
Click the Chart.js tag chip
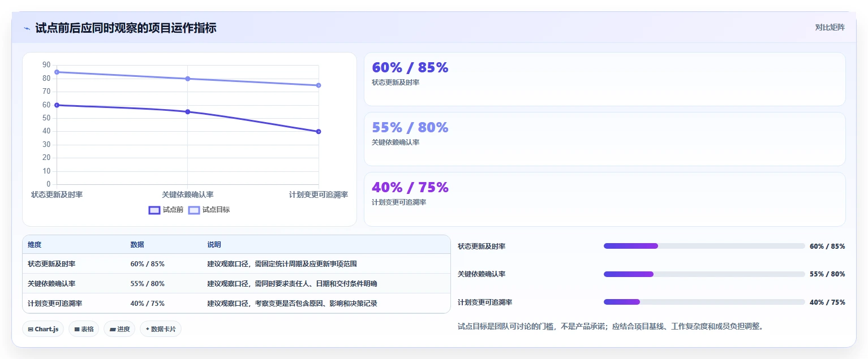tap(43, 329)
